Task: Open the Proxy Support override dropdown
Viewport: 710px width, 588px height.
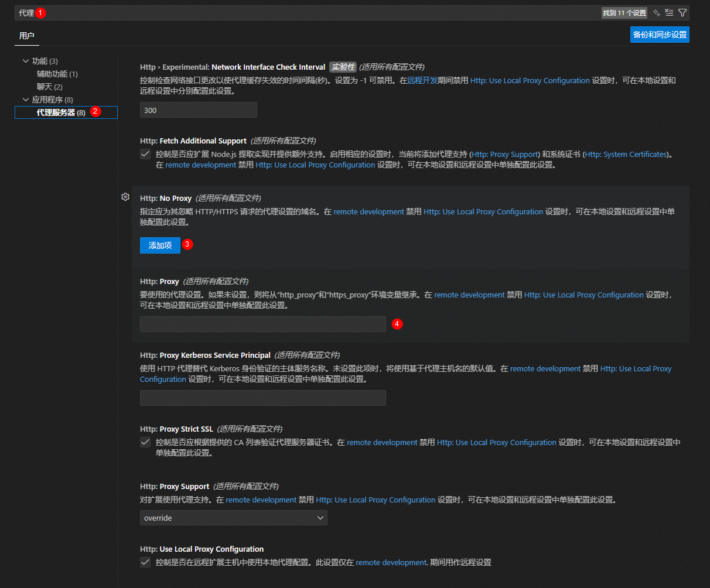Action: 233,518
